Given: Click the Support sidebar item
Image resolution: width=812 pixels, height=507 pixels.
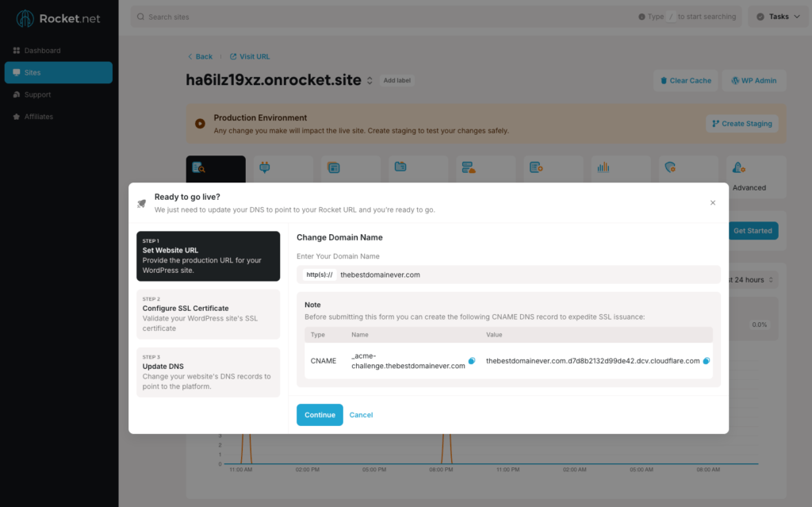Looking at the screenshot, I should coord(37,94).
